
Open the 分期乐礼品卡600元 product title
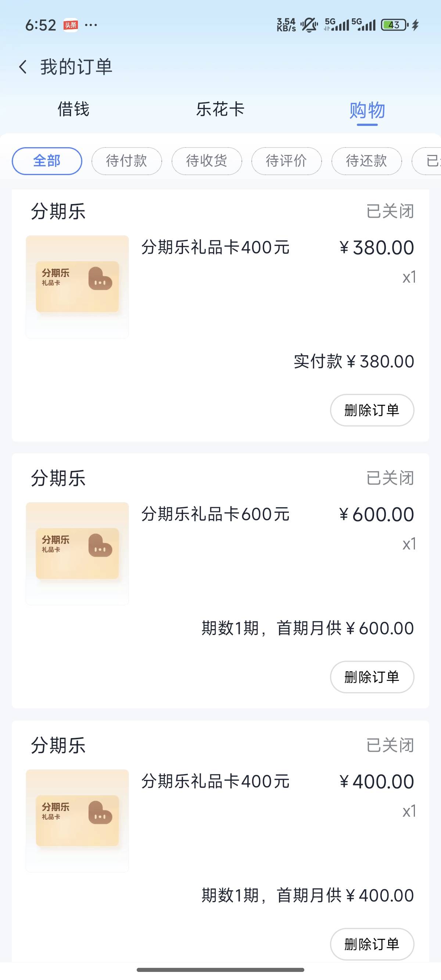(x=216, y=514)
